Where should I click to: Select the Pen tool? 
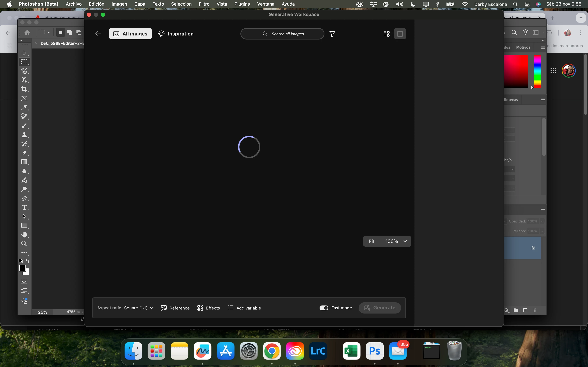pyautogui.click(x=24, y=199)
